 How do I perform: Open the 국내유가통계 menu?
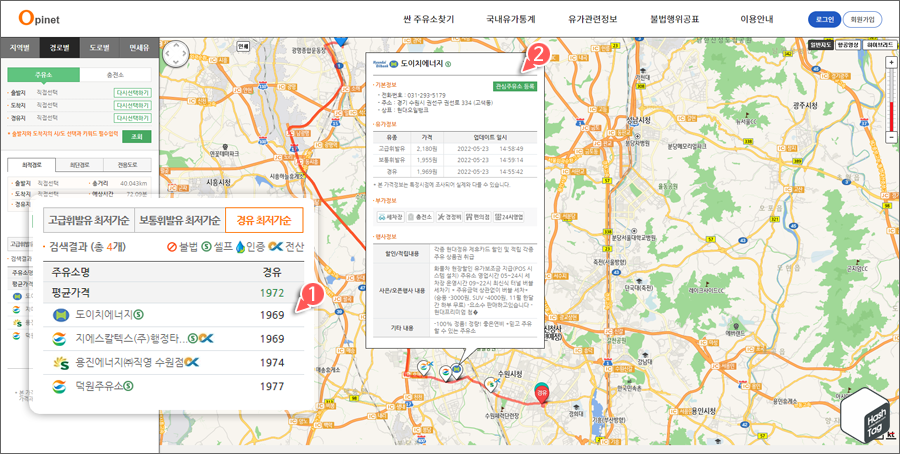coord(510,19)
